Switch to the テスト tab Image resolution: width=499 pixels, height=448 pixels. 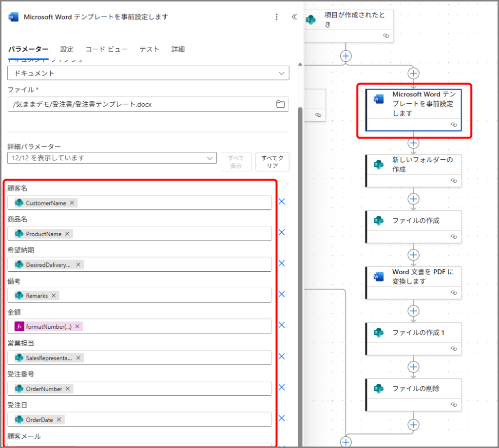click(149, 49)
